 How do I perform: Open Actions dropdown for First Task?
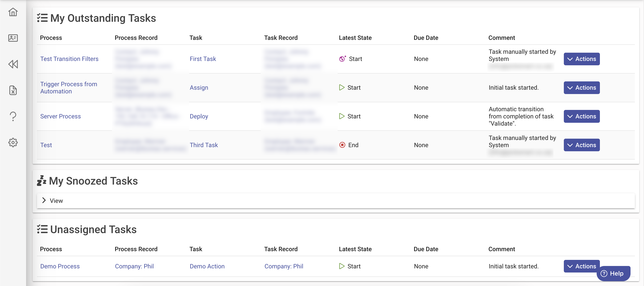pos(581,59)
